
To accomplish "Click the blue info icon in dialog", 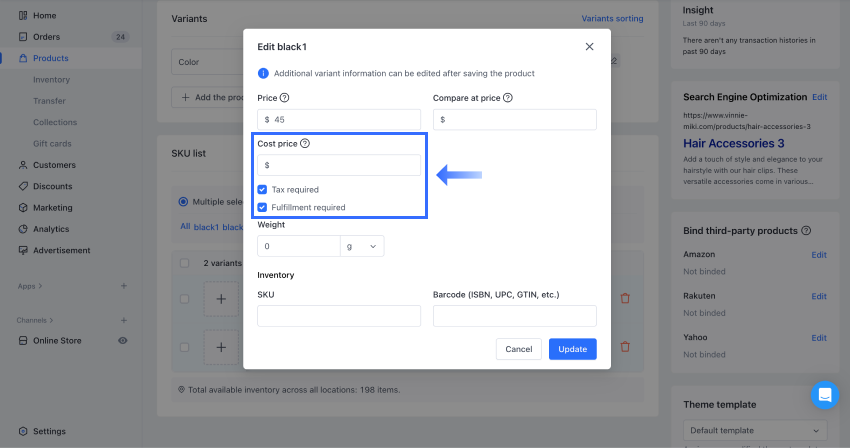I will click(263, 73).
